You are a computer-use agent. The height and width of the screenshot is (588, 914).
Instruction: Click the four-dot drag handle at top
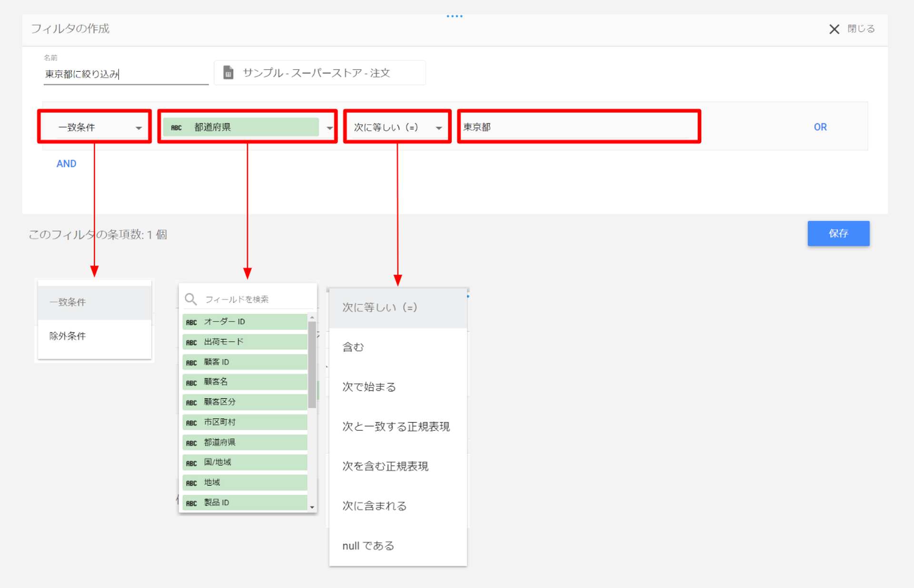pos(455,16)
